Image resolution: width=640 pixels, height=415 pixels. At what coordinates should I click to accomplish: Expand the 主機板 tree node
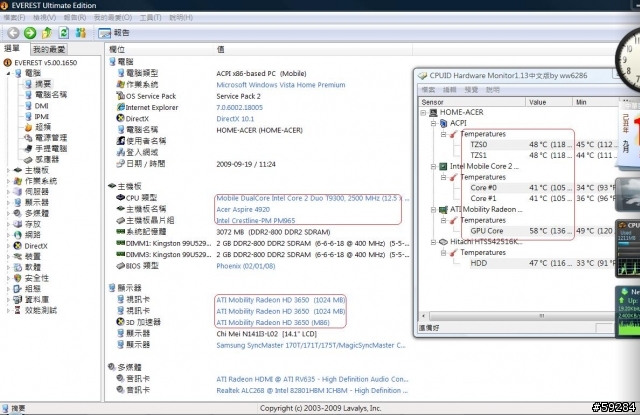click(x=8, y=170)
